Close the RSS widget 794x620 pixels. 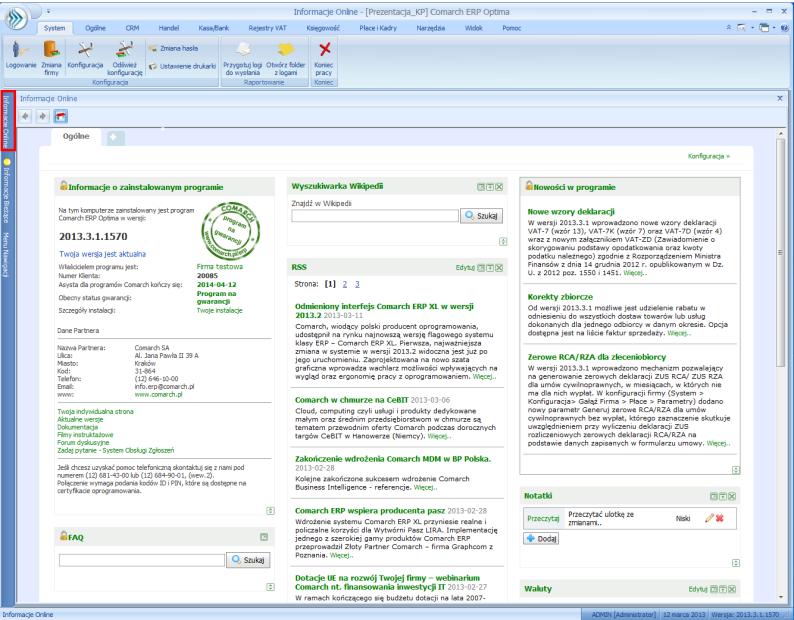pos(499,268)
